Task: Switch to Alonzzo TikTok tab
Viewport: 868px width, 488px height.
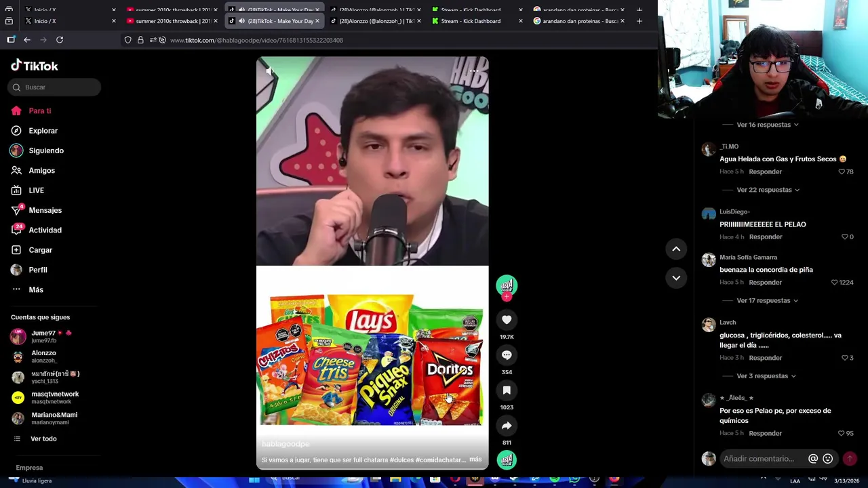Action: point(376,21)
